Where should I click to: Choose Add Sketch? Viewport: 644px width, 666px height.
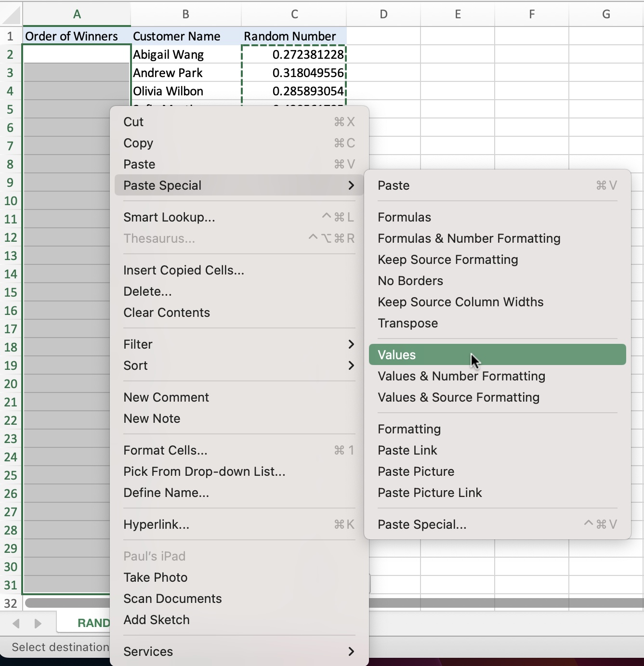tap(239, 620)
